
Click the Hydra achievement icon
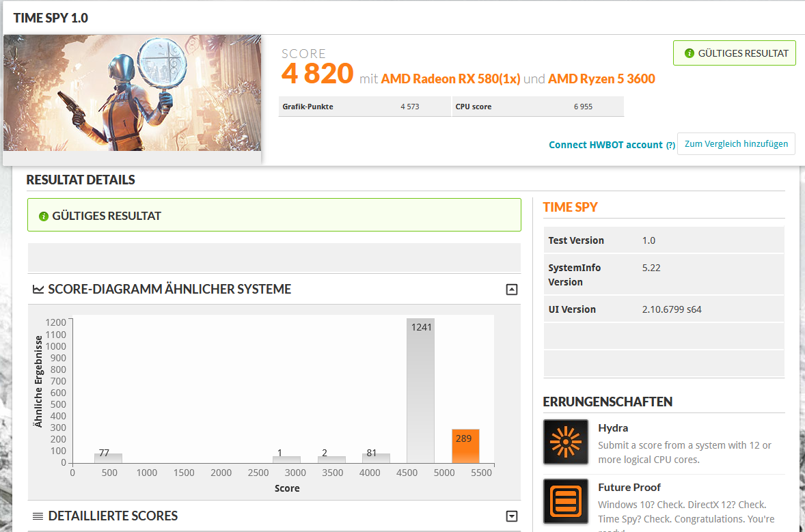point(566,442)
